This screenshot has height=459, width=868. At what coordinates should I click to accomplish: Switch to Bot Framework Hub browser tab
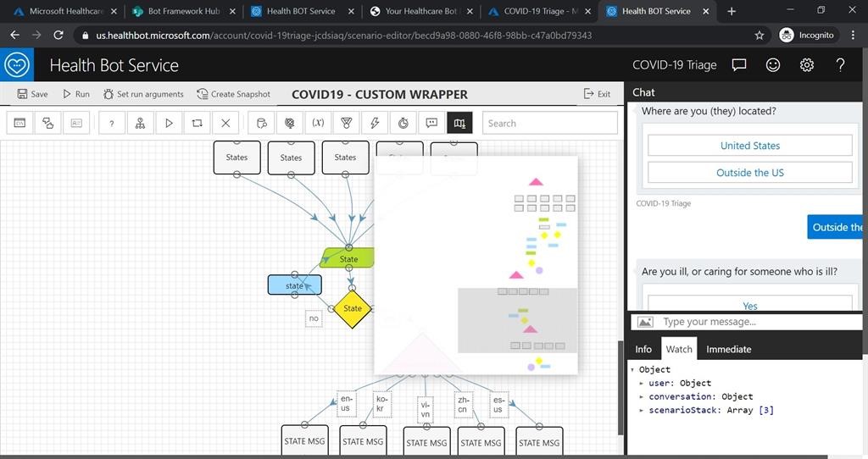tap(183, 11)
